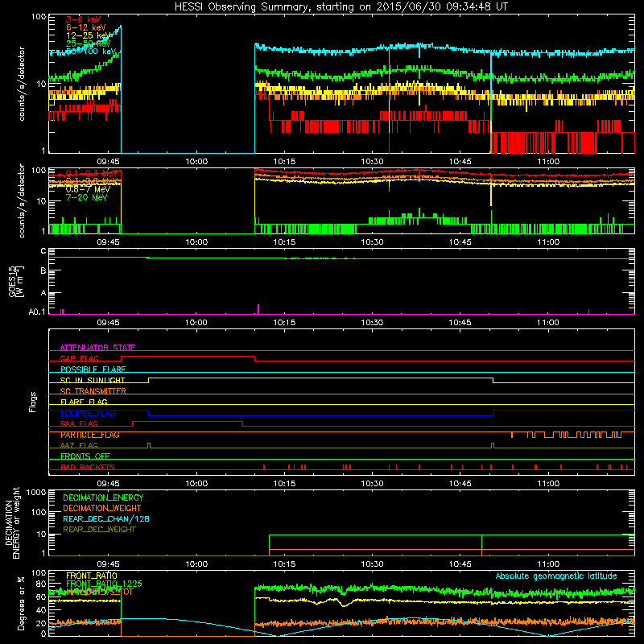Click the 0.8-7 MeV legend label

[x=88, y=189]
